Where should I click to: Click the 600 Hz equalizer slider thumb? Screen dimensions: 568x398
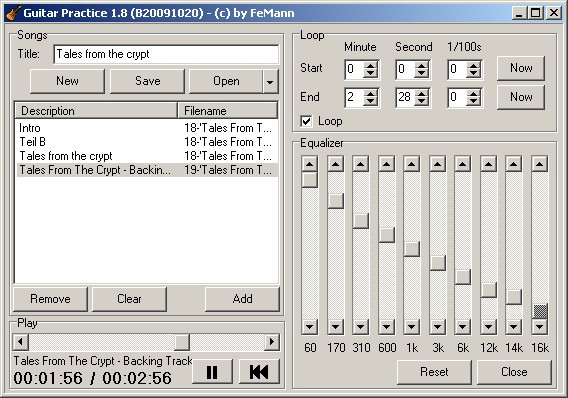pos(387,235)
